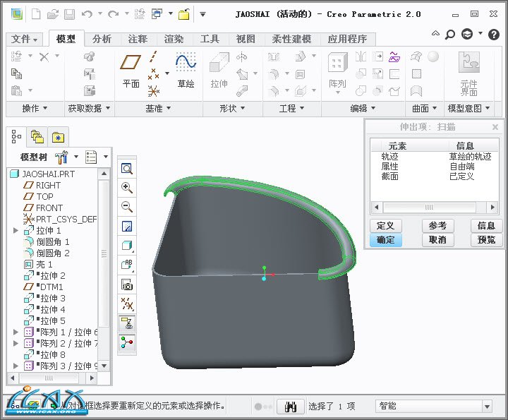The image size is (508, 420).
Task: Click the Refit zoom icon in graphics toolbar
Action: pyautogui.click(x=127, y=169)
